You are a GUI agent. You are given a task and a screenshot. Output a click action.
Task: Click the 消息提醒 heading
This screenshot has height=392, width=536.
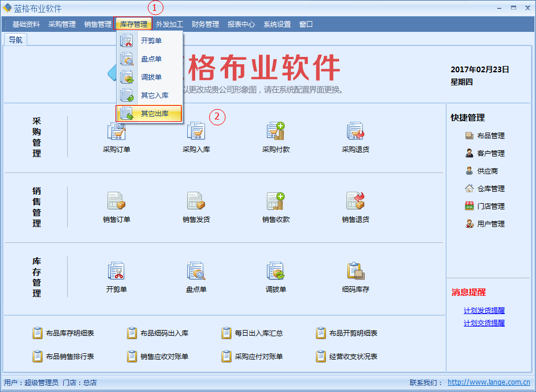coord(468,292)
